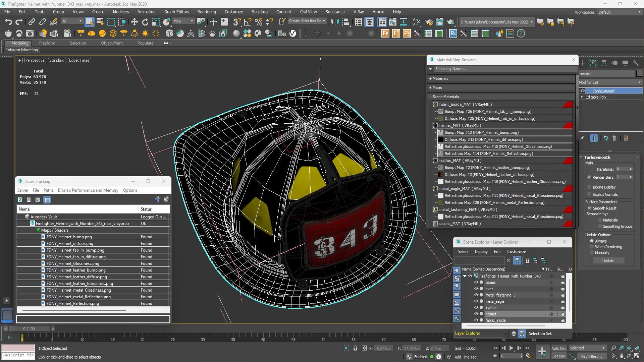Open the Modifier List dropdown
This screenshot has width=644, height=362.
pyautogui.click(x=610, y=82)
